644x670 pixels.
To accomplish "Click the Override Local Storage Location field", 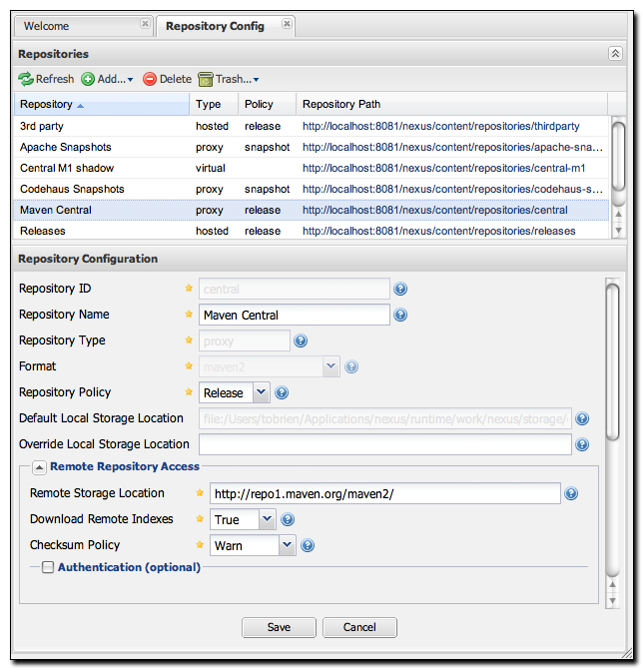I will tap(385, 444).
